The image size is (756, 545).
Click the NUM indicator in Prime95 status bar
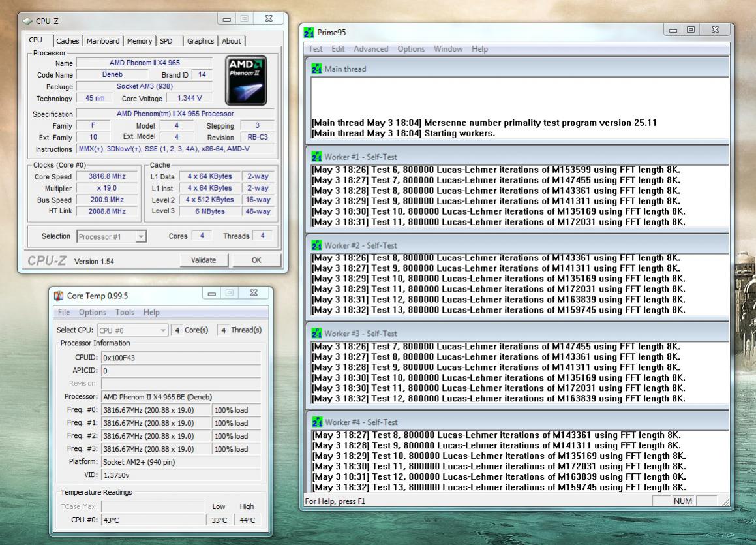click(x=683, y=501)
